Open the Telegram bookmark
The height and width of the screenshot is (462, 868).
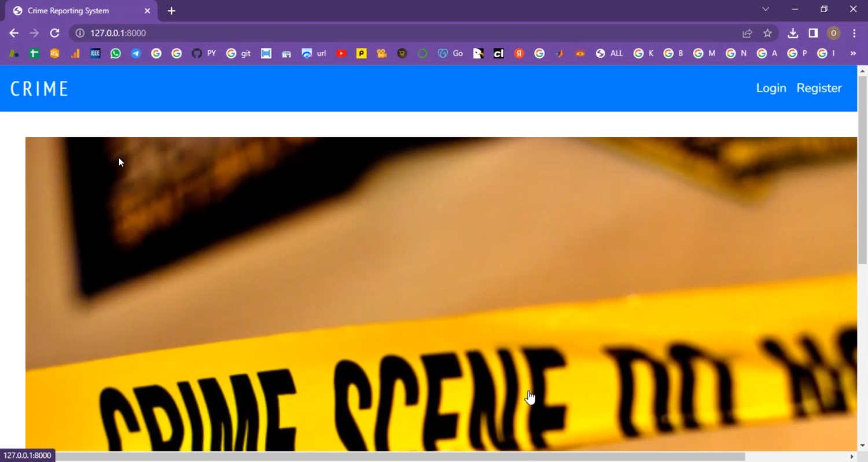[x=136, y=54]
